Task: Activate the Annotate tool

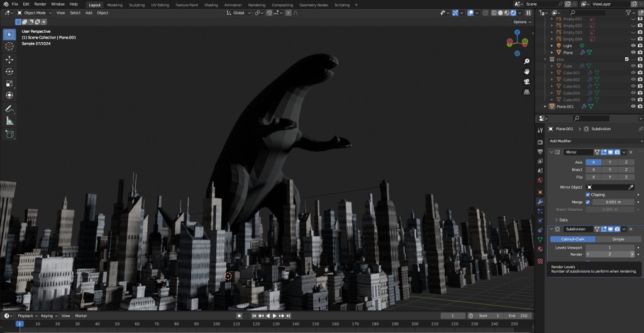Action: 9,109
